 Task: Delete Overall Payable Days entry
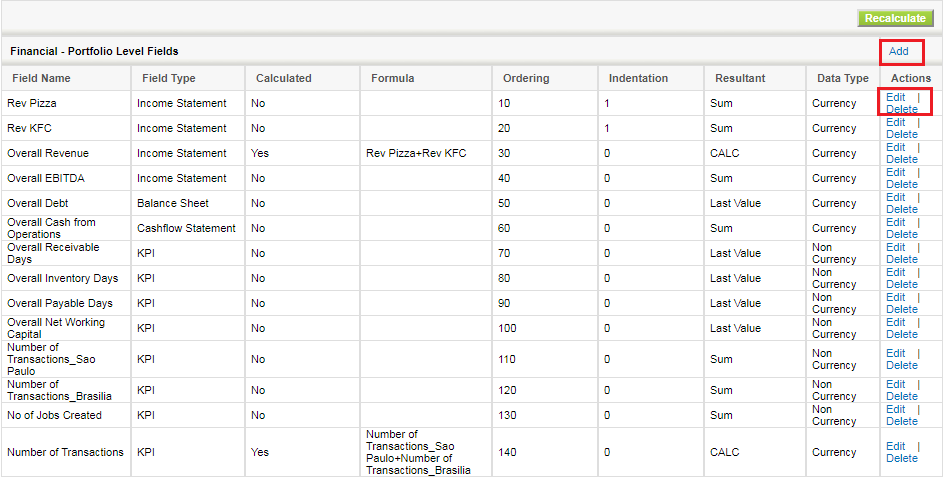click(x=902, y=309)
